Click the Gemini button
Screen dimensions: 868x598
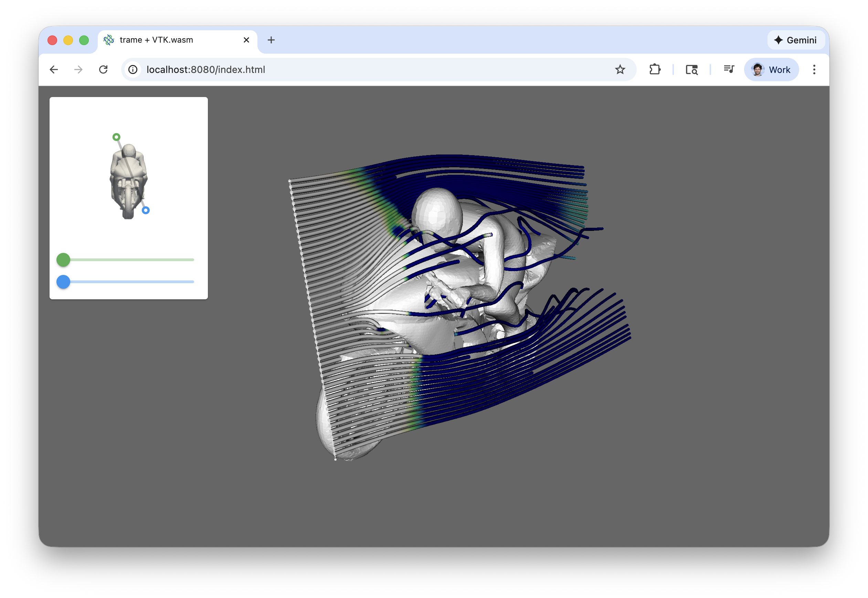tap(796, 40)
